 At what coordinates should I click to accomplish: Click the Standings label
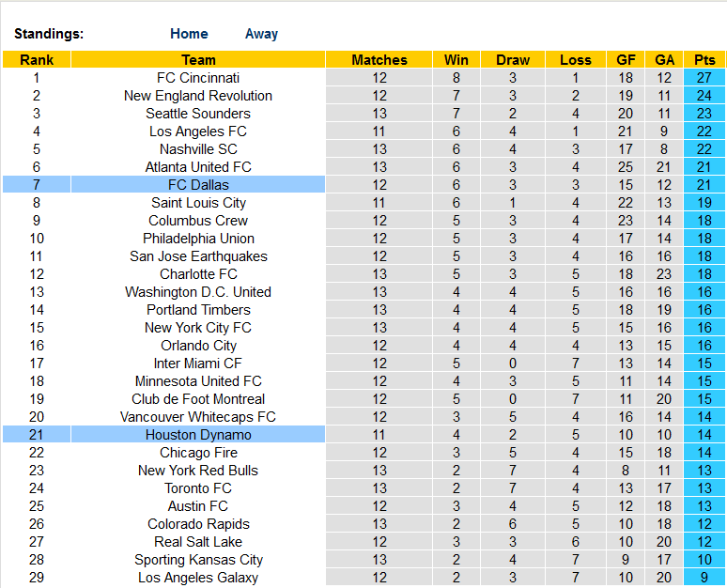(49, 34)
